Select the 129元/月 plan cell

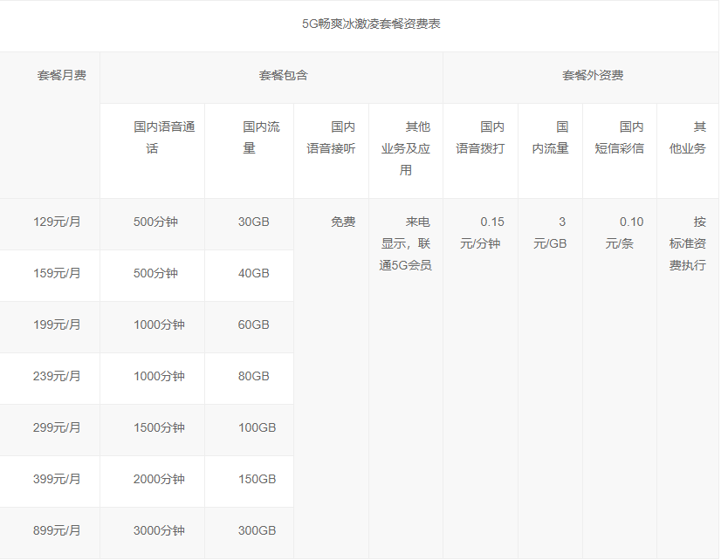click(x=57, y=222)
